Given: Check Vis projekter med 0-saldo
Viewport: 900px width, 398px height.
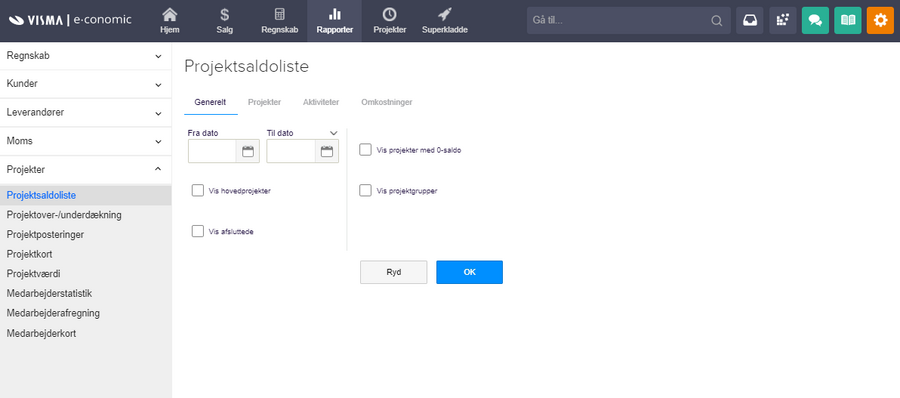Looking at the screenshot, I should tap(365, 150).
